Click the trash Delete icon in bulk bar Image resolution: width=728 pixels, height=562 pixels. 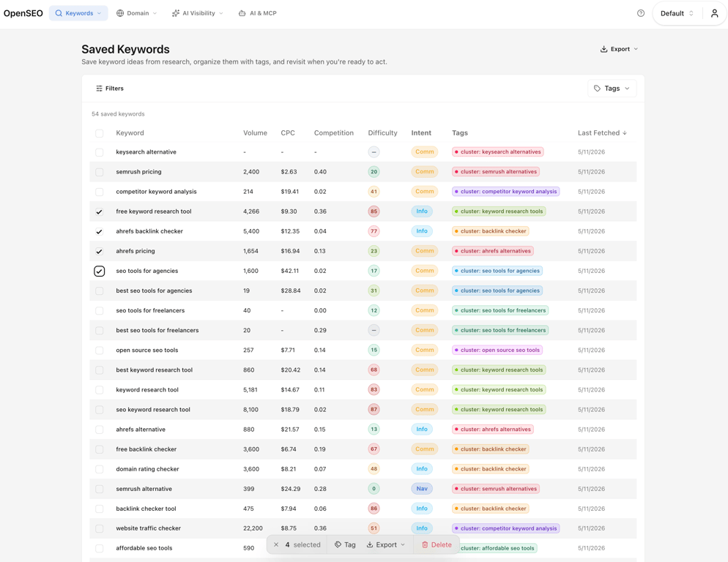[425, 544]
